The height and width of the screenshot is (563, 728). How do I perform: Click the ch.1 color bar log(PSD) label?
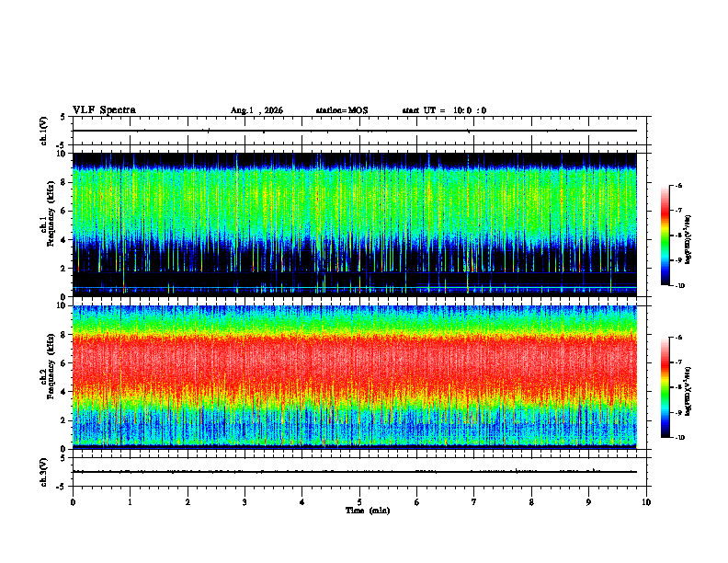(x=688, y=239)
